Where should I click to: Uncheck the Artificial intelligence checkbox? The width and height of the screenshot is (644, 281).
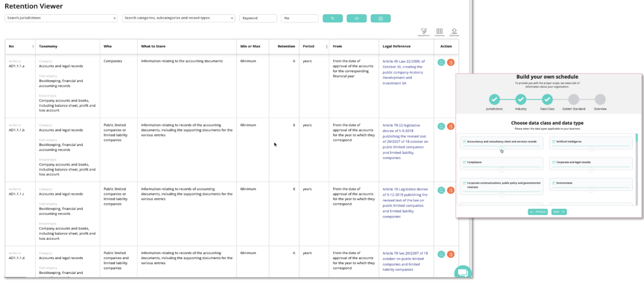click(x=554, y=142)
